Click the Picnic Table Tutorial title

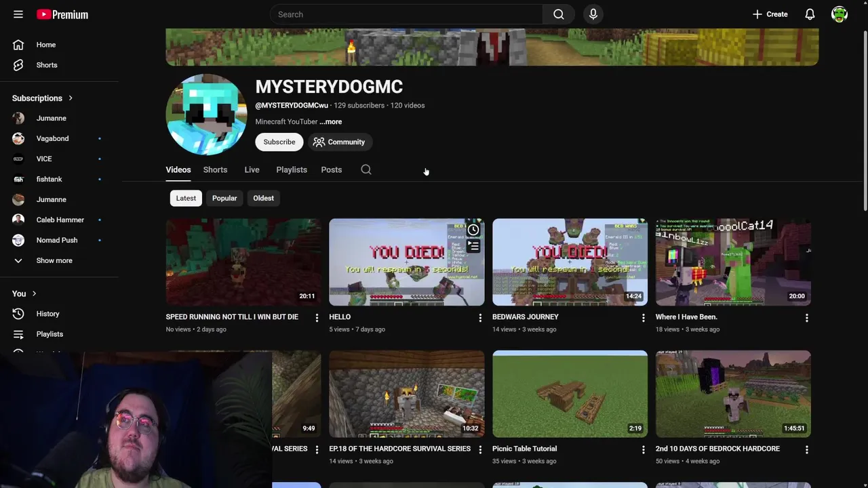tap(524, 449)
